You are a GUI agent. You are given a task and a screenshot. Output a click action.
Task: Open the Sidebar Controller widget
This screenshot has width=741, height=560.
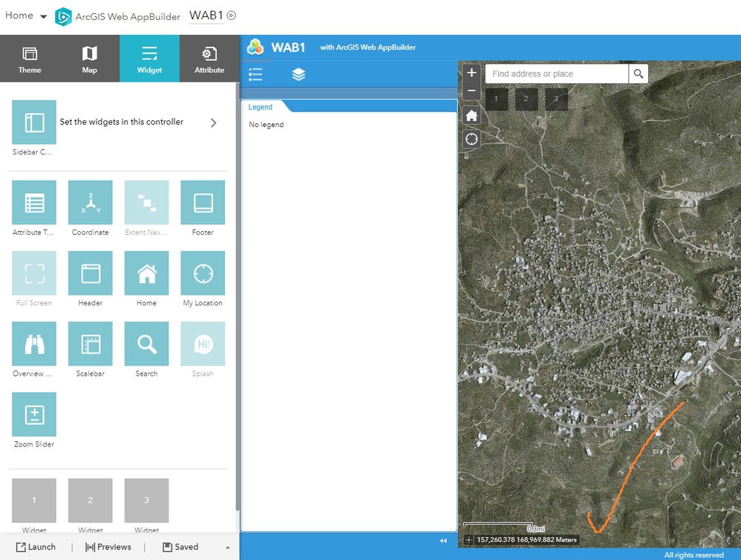point(34,122)
